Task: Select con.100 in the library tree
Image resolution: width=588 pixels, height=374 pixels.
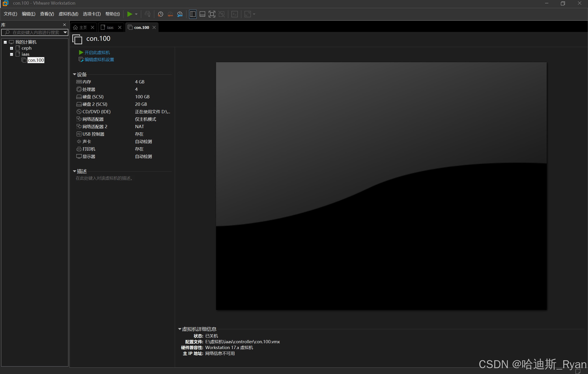Action: [x=36, y=60]
